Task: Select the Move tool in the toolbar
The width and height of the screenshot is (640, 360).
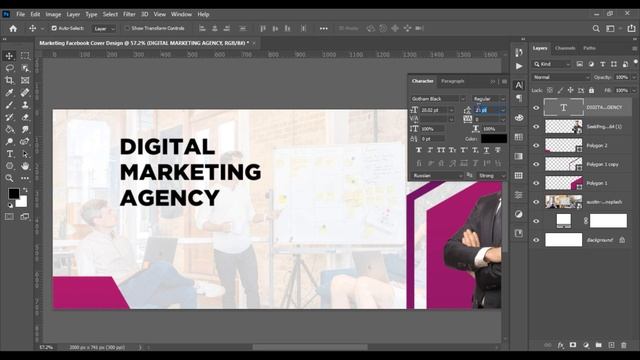Action: click(9, 56)
